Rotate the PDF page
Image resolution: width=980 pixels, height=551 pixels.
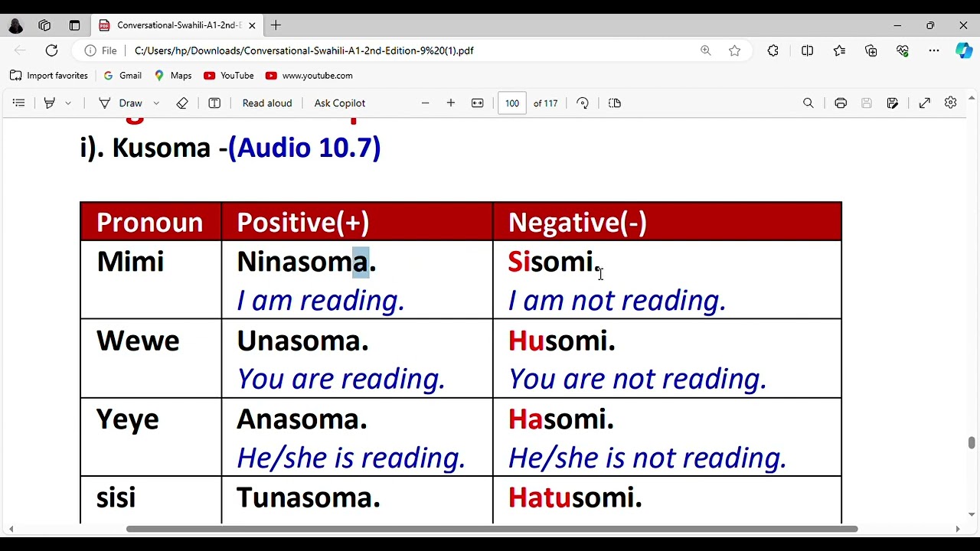click(583, 103)
